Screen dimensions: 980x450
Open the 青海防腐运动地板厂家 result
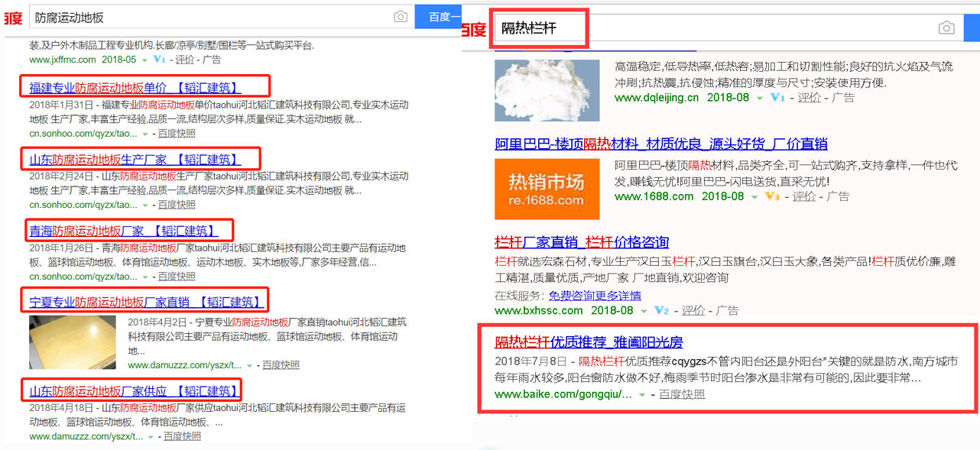pyautogui.click(x=123, y=230)
